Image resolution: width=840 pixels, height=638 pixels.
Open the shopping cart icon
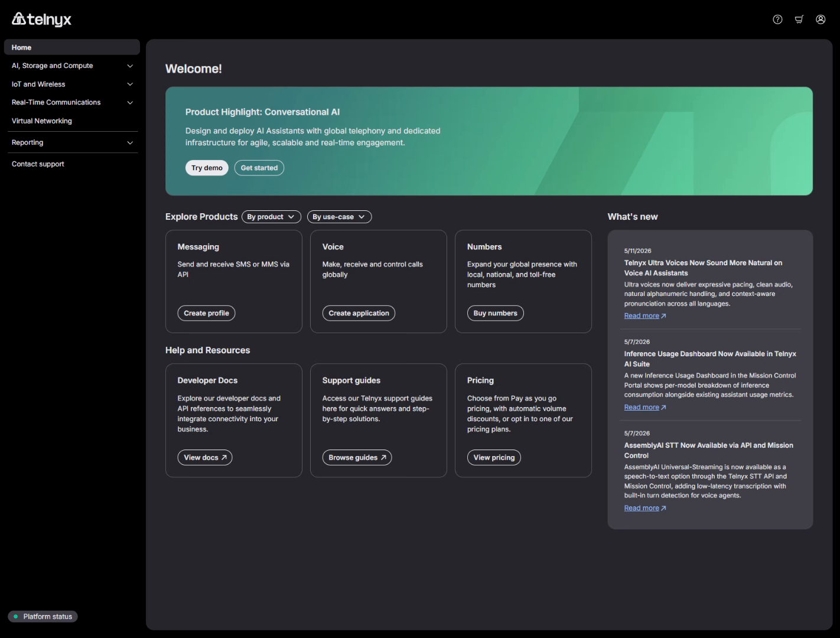tap(799, 19)
